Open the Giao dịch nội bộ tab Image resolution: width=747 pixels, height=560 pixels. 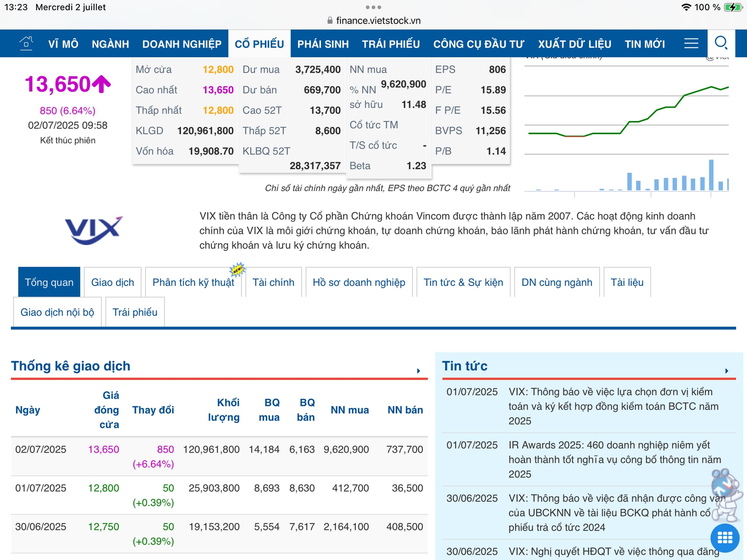click(57, 312)
